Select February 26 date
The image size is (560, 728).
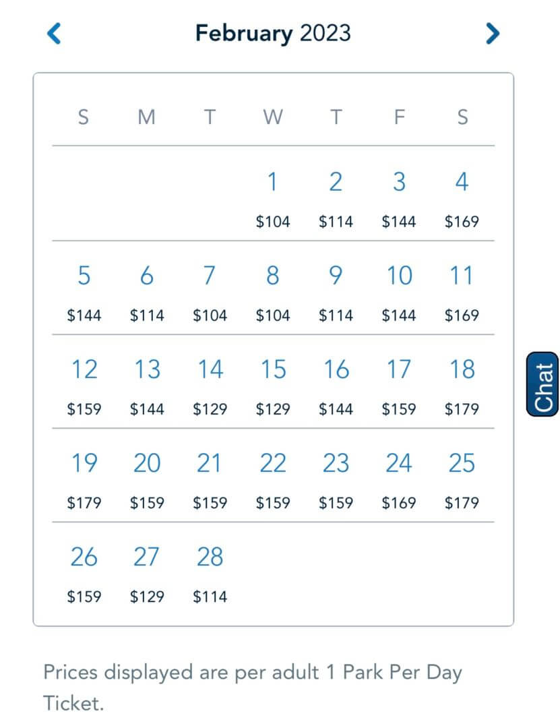coord(84,574)
